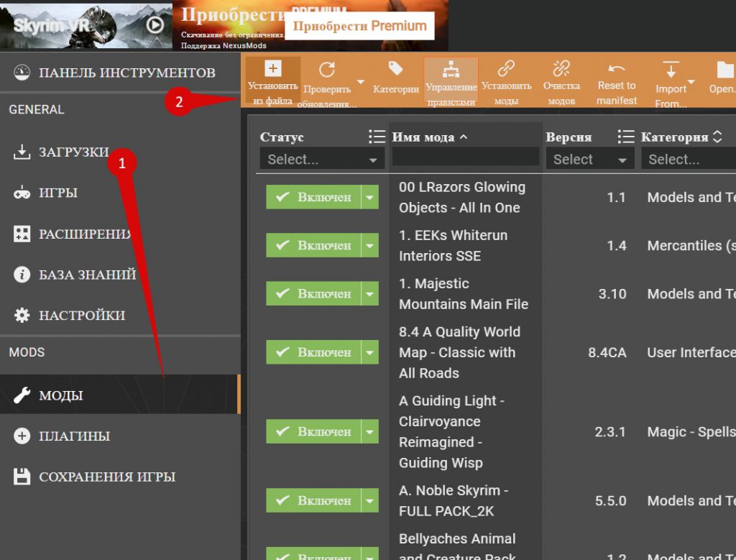Toggle Enabled status for 00 LRazors Glowing Objects
The width and height of the screenshot is (736, 560).
tap(313, 197)
